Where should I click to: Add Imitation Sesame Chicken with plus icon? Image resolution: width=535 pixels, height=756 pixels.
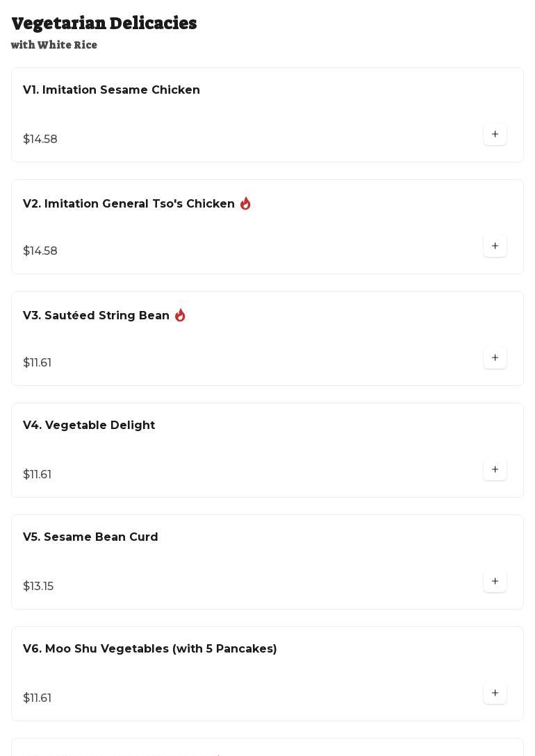click(495, 135)
